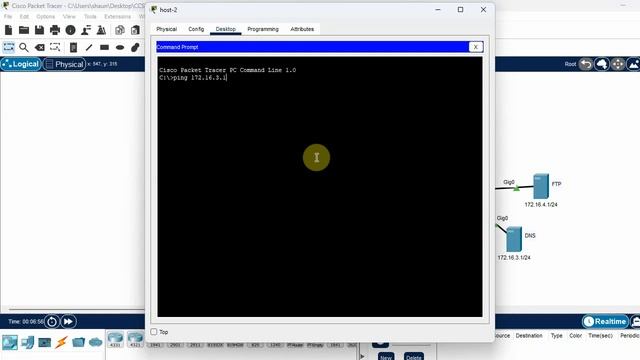640x360 pixels.
Task: Pick the 4321 router device
Action: pyautogui.click(x=135, y=340)
